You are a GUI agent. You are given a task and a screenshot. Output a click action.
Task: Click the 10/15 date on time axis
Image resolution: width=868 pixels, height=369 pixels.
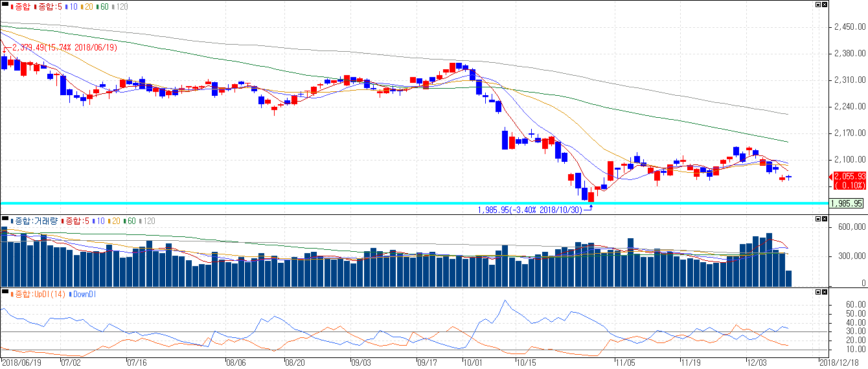[x=525, y=363]
